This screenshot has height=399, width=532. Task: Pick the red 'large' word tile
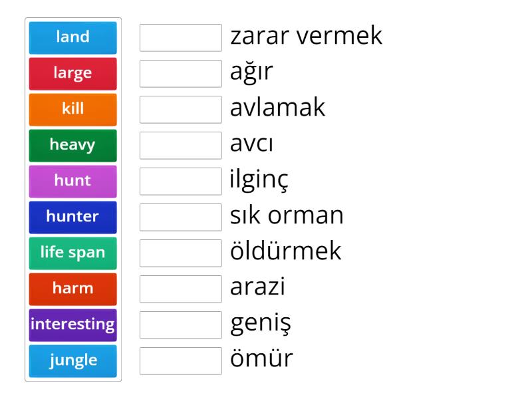click(x=73, y=73)
